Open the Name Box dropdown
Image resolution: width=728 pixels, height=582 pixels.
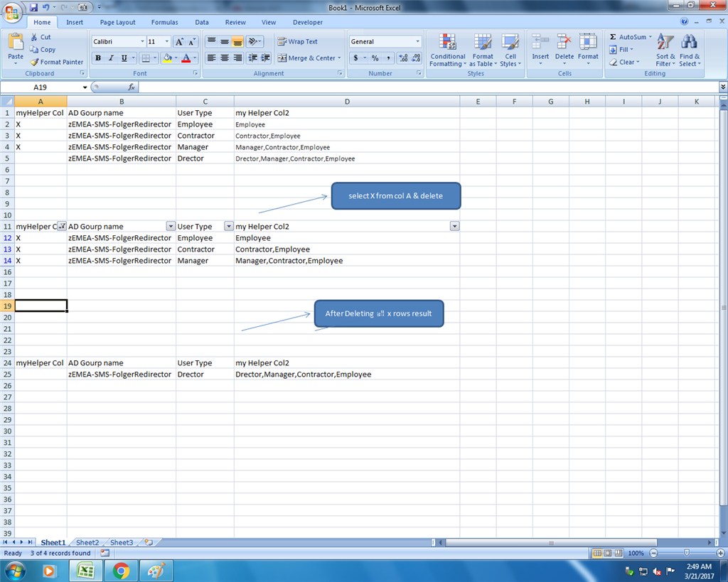[x=85, y=87]
